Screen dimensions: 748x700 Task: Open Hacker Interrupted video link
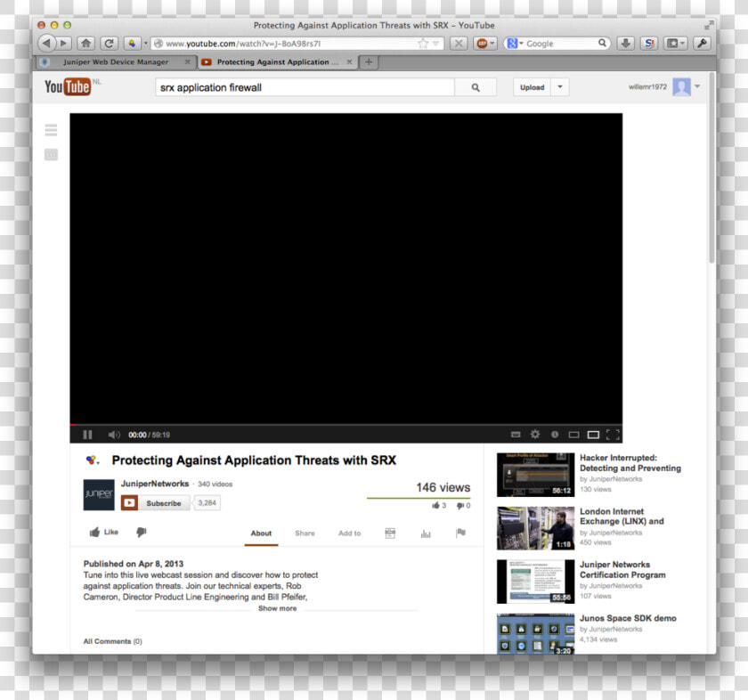coord(630,463)
